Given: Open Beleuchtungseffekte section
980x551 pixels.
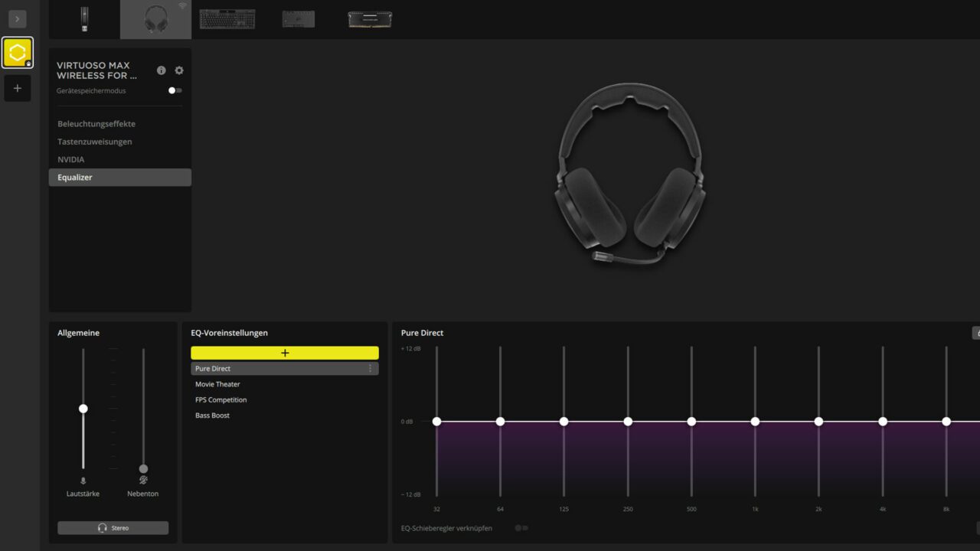Looking at the screenshot, I should click(x=96, y=124).
